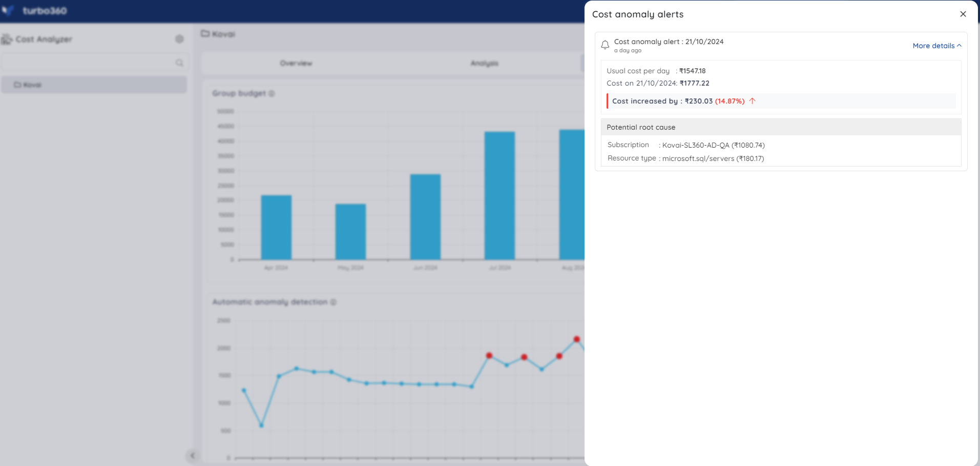Click the alert bell icon
This screenshot has width=980, height=466.
pyautogui.click(x=605, y=45)
